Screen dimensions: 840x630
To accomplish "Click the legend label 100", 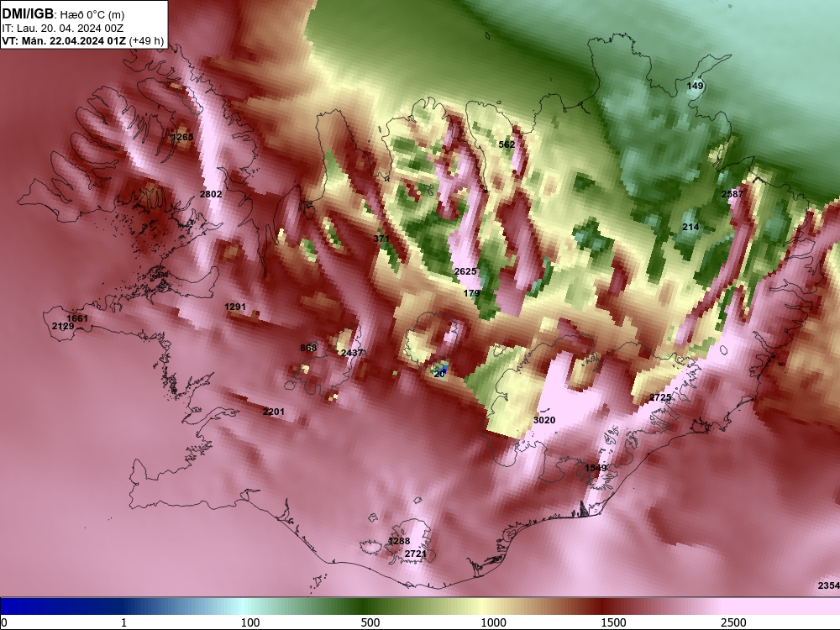I will (250, 622).
